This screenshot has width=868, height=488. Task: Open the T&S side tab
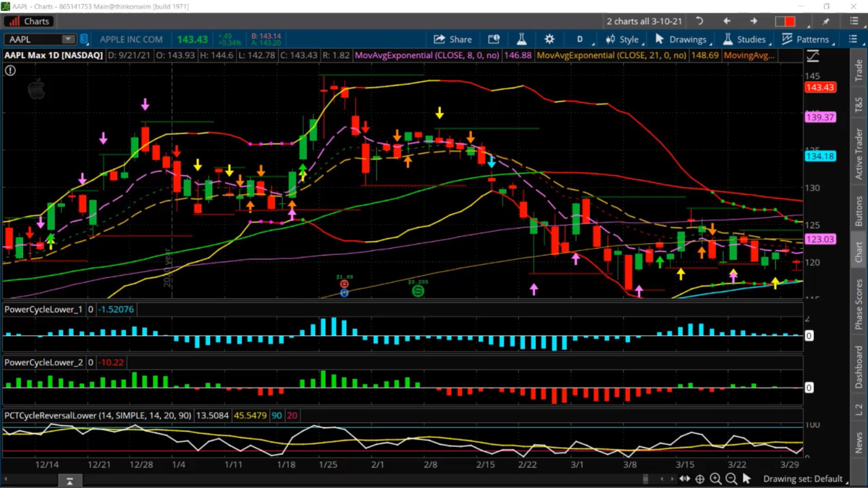coord(859,105)
